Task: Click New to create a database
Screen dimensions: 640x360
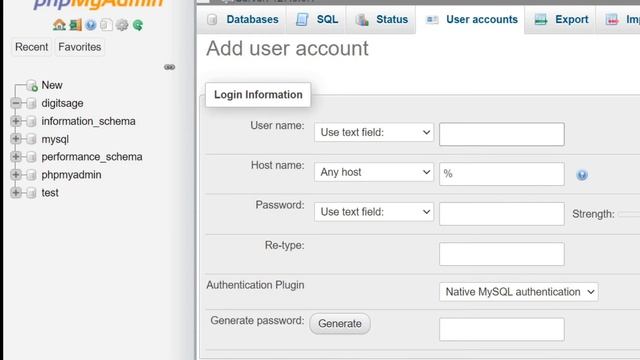Action: (x=52, y=85)
